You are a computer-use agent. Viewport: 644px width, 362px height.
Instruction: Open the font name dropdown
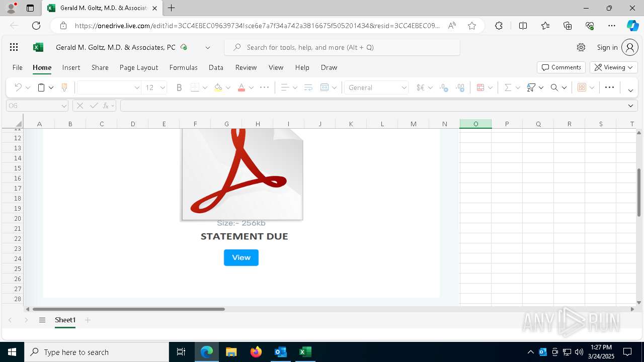tap(137, 87)
